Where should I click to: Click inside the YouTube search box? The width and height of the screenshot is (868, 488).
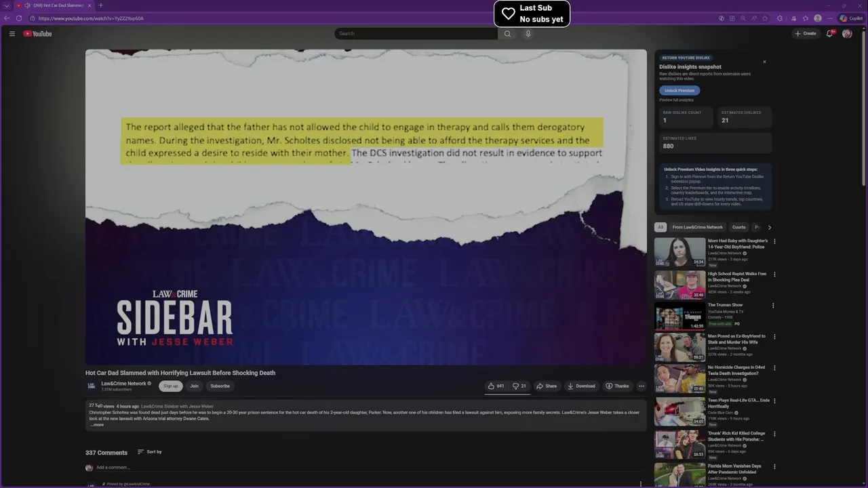pos(416,33)
